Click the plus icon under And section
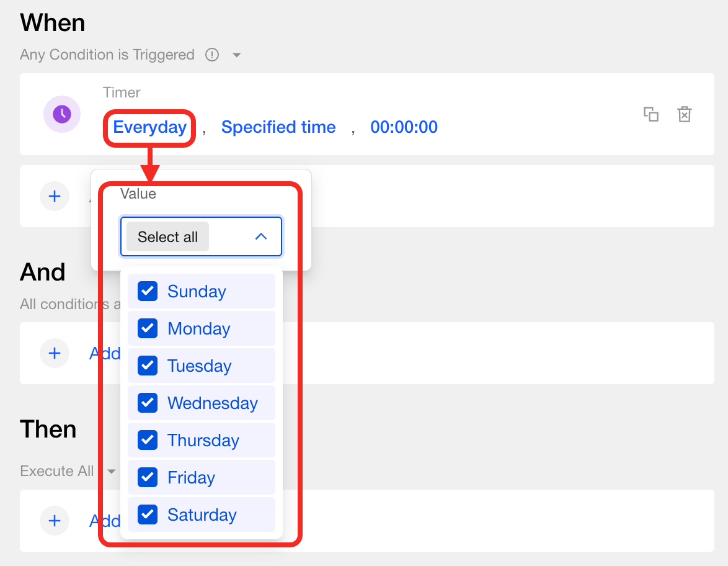Image resolution: width=728 pixels, height=566 pixels. (x=55, y=353)
